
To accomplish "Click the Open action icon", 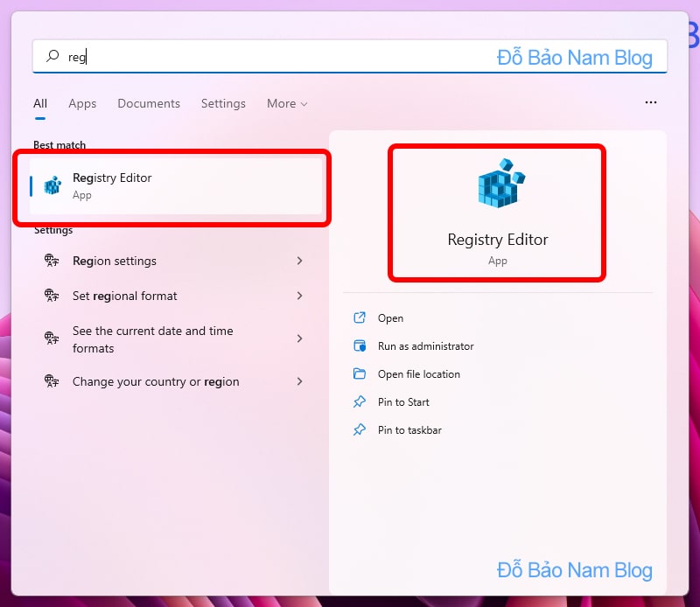I will pyautogui.click(x=360, y=317).
